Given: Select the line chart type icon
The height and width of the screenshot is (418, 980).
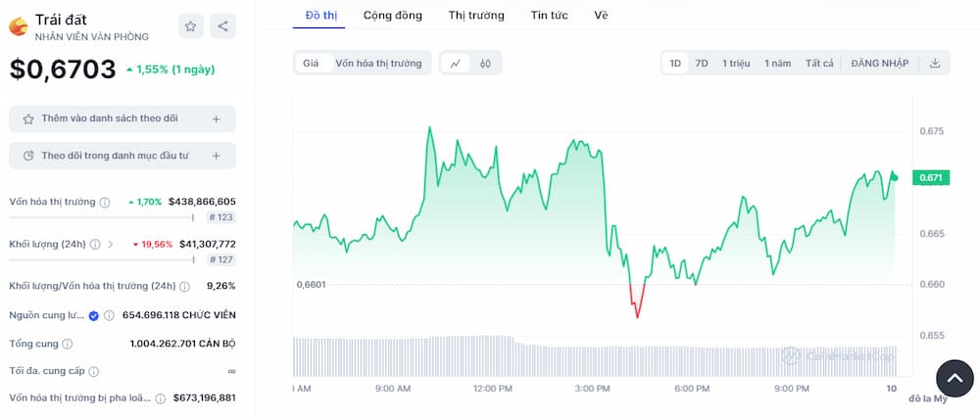Looking at the screenshot, I should click(x=456, y=64).
